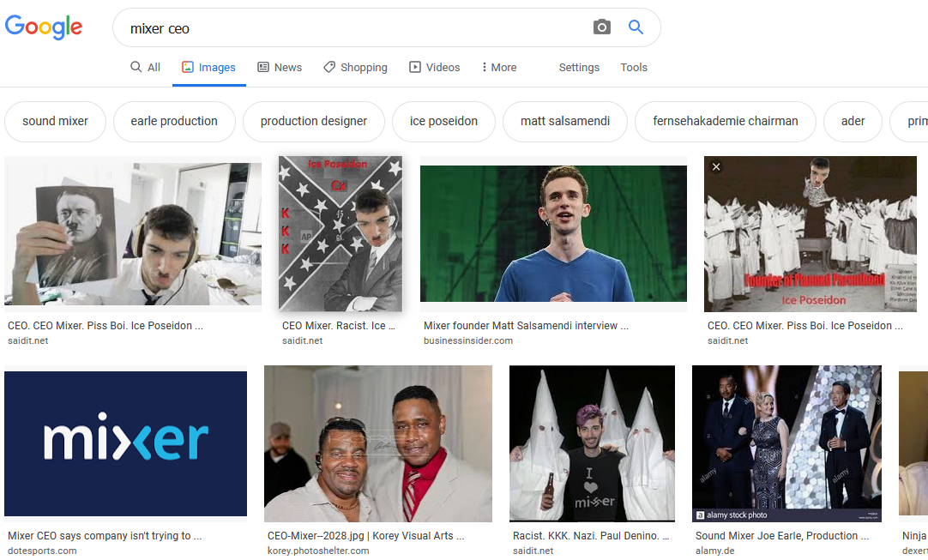Select the Images tab
This screenshot has height=560, width=928.
209,68
